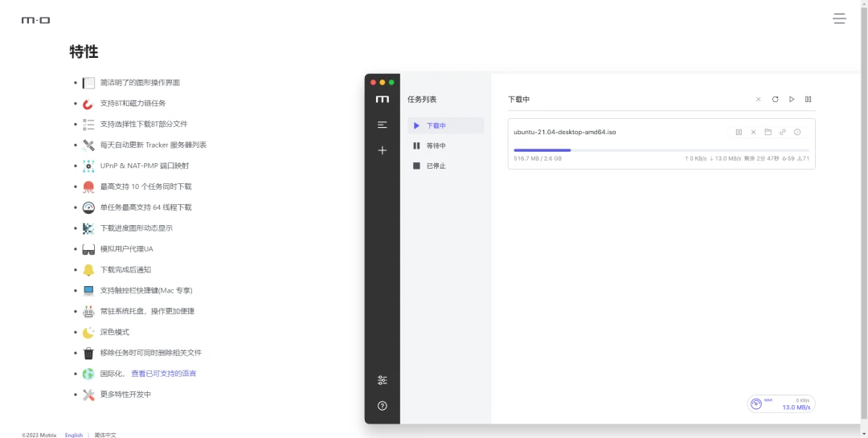The width and height of the screenshot is (868, 438).
Task: Switch language to 简体中文 in footer
Action: (105, 436)
